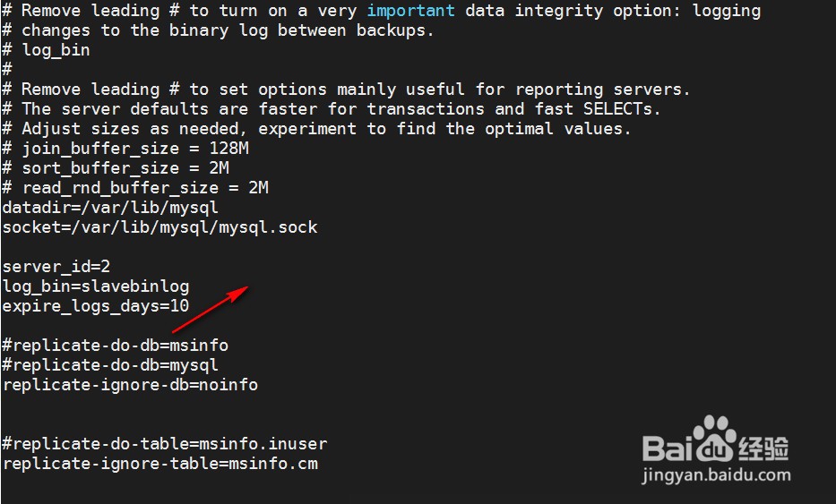Click the #replicate-do-db=msinfo comment line
Screen dimensions: 836x504
[116, 345]
